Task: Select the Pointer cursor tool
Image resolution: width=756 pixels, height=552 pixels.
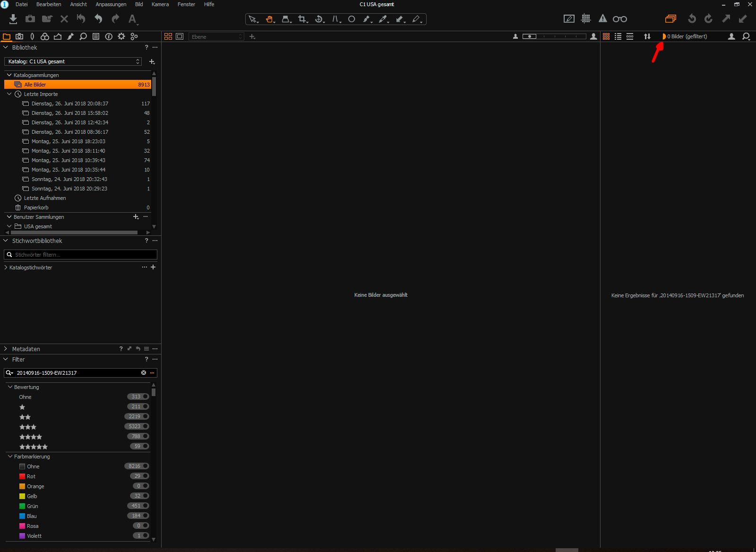Action: (x=253, y=19)
